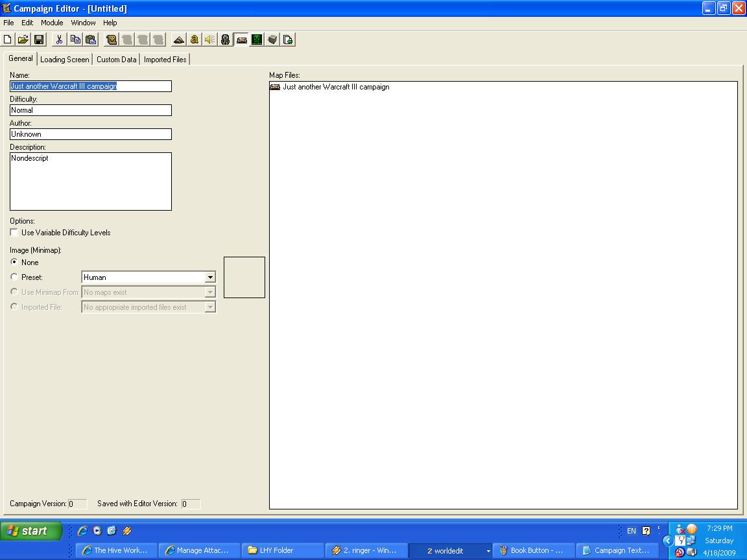Open the Object Editor helmet icon
This screenshot has width=747, height=560.
click(x=226, y=40)
